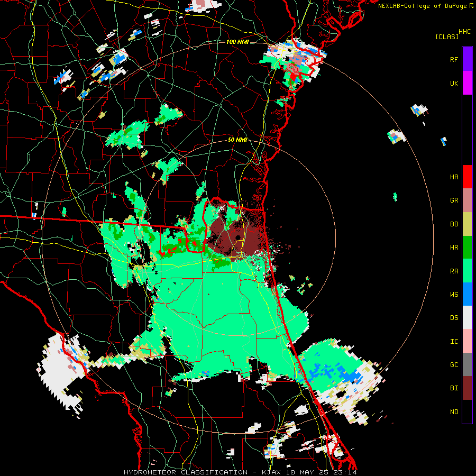Click the BI legend label

point(454,388)
